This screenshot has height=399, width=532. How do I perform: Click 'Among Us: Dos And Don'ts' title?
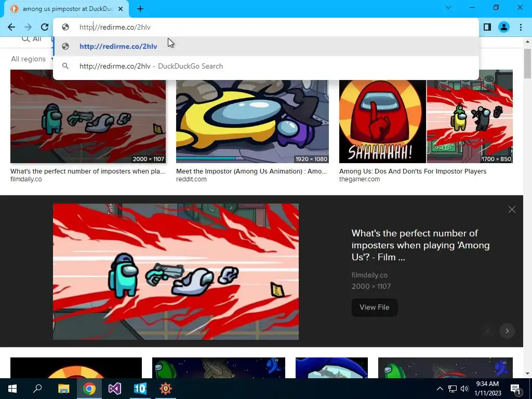413,171
